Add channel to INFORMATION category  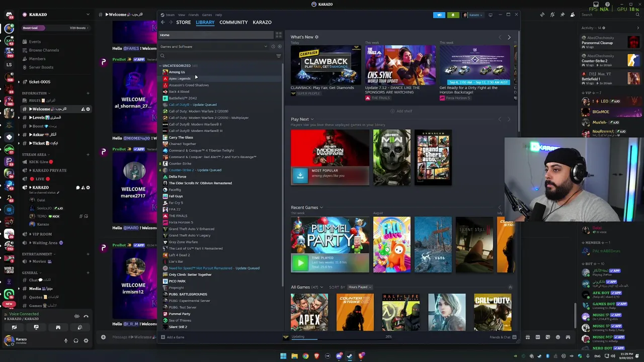[x=88, y=93]
